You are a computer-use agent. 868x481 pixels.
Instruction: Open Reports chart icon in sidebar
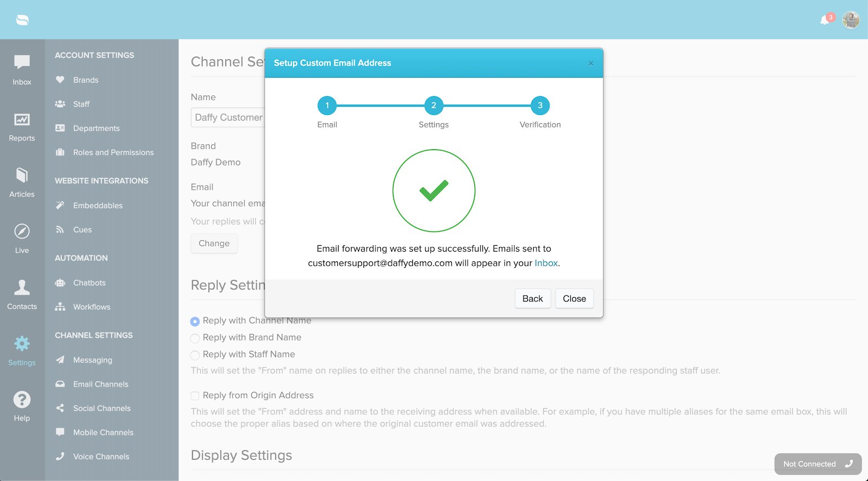tap(22, 119)
